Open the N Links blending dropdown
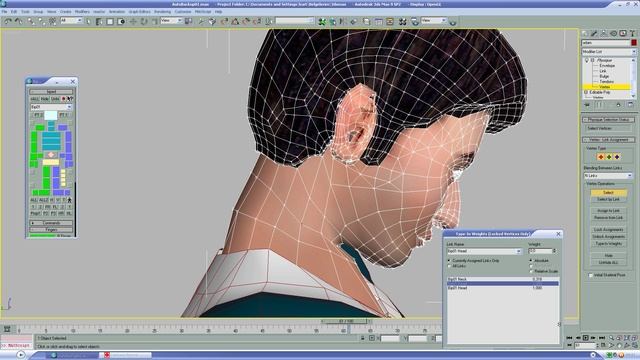Screen dimensions: 640x360 tap(608, 176)
